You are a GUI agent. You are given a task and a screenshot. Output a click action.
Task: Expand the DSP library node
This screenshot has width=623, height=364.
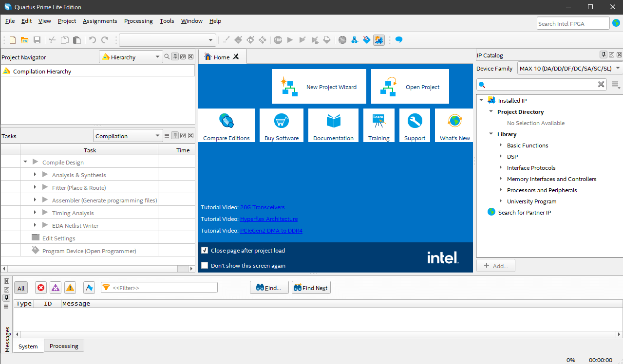(x=501, y=156)
